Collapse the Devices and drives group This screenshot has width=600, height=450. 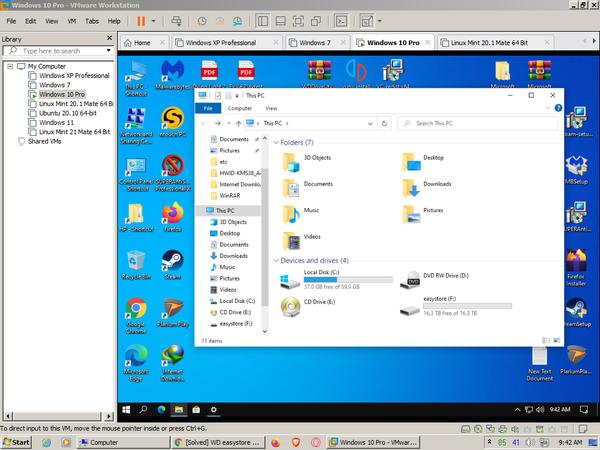[x=275, y=260]
